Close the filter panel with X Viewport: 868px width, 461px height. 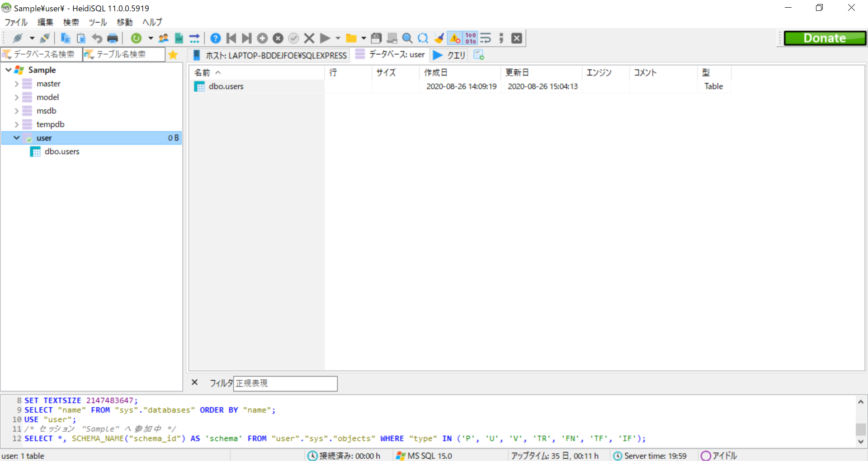point(194,382)
